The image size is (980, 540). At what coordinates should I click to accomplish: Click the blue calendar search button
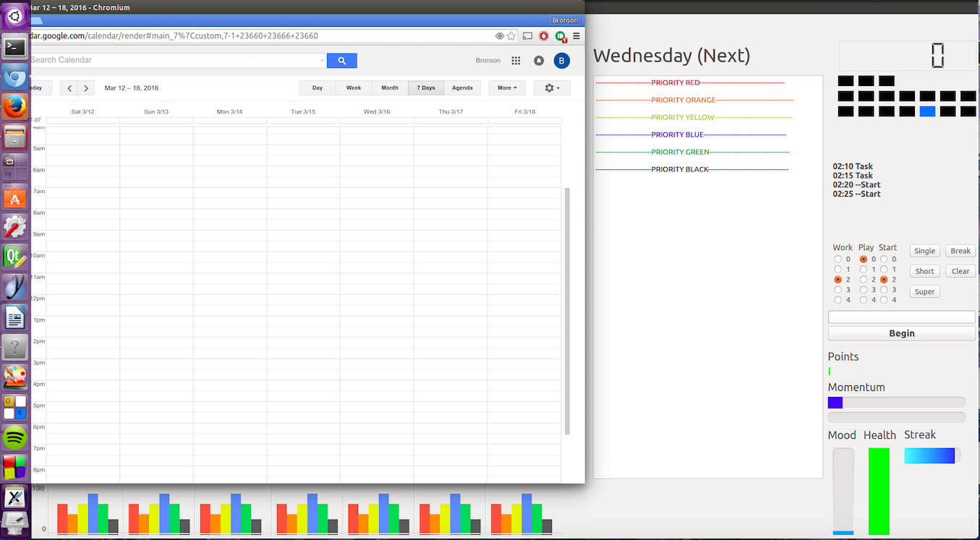pyautogui.click(x=342, y=61)
